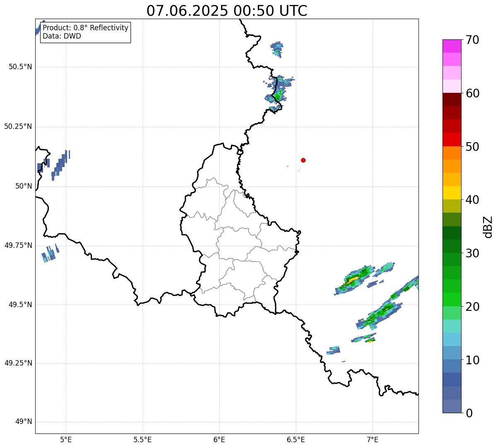Click the dark maroon colorbar segment below 60
The height and width of the screenshot is (448, 498).
point(452,99)
